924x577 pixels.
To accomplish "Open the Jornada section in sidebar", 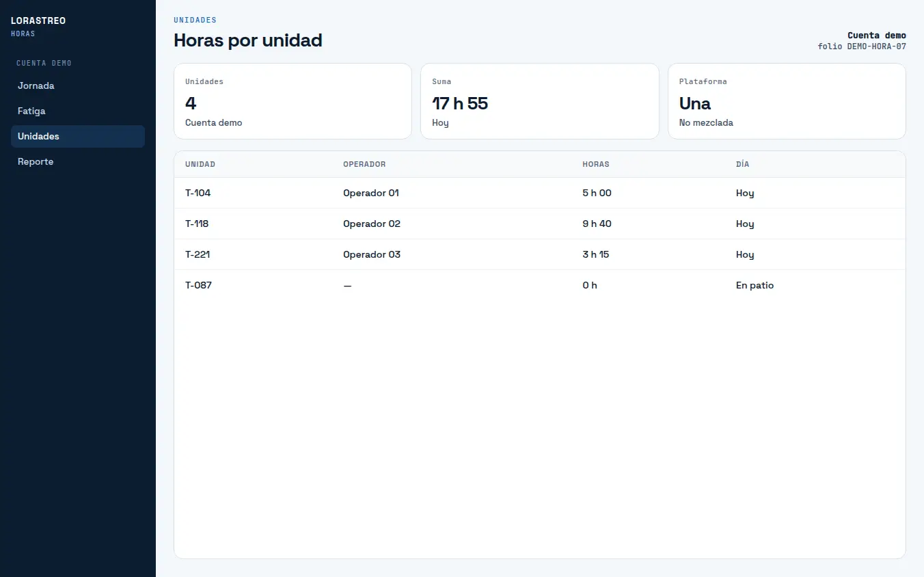I will pyautogui.click(x=78, y=85).
